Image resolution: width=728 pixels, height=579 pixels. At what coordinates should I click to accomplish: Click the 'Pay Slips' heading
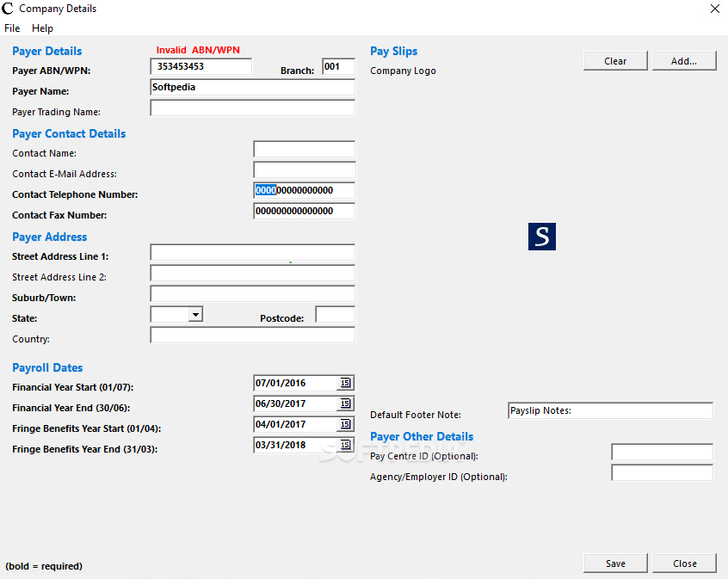pyautogui.click(x=394, y=51)
